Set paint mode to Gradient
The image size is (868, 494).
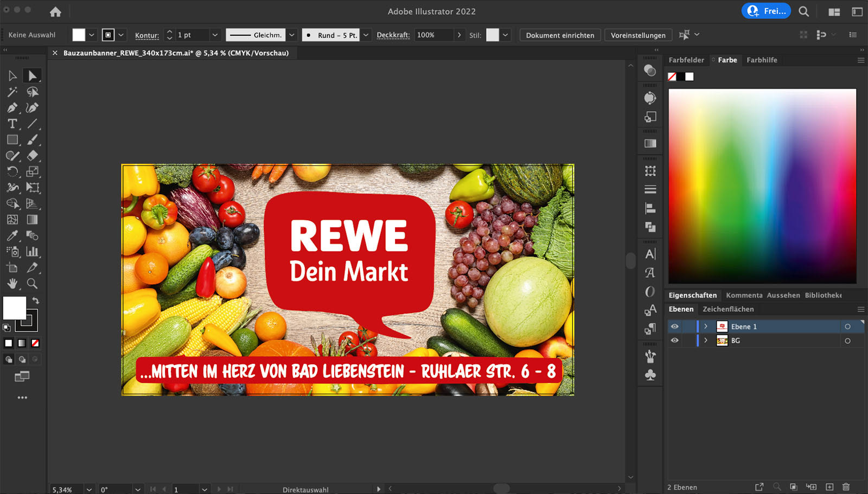[x=22, y=343]
